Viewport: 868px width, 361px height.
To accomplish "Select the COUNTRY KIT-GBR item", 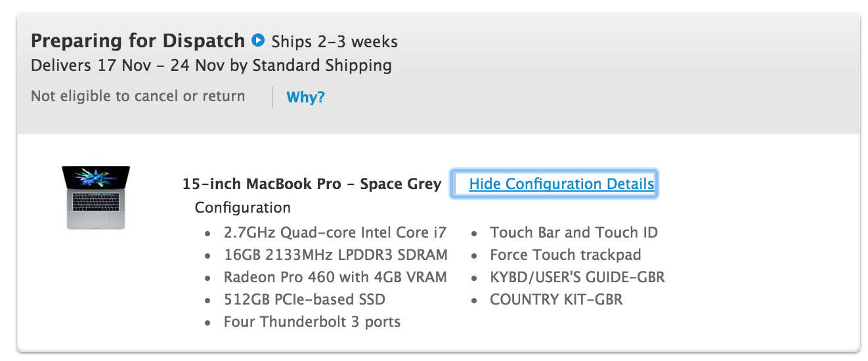I will click(x=556, y=300).
